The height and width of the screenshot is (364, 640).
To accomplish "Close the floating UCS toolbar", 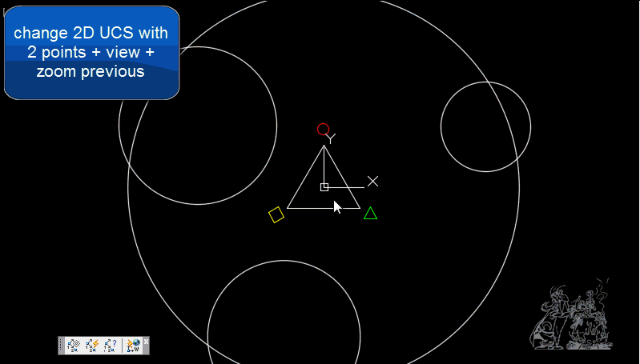I will [146, 341].
